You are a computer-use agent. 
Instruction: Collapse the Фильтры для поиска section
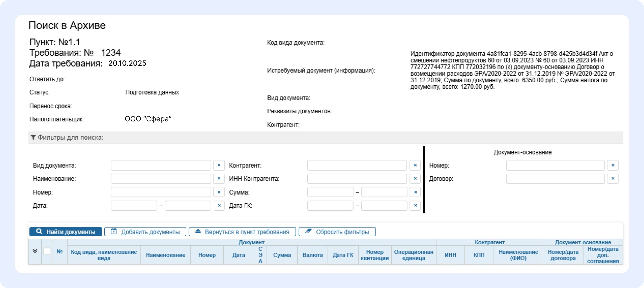(67, 137)
